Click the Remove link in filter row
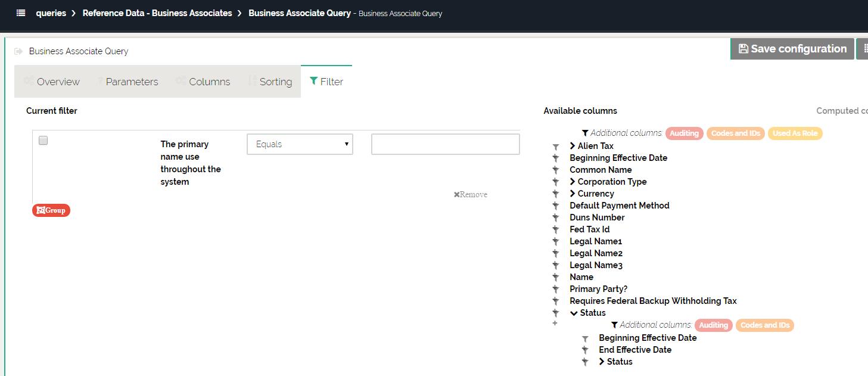Viewport: 868px width, 376px height. 471,195
